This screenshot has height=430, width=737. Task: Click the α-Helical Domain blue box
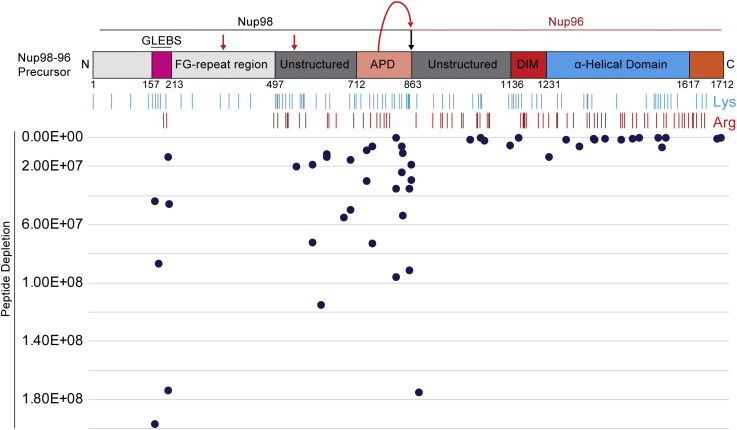click(x=618, y=65)
